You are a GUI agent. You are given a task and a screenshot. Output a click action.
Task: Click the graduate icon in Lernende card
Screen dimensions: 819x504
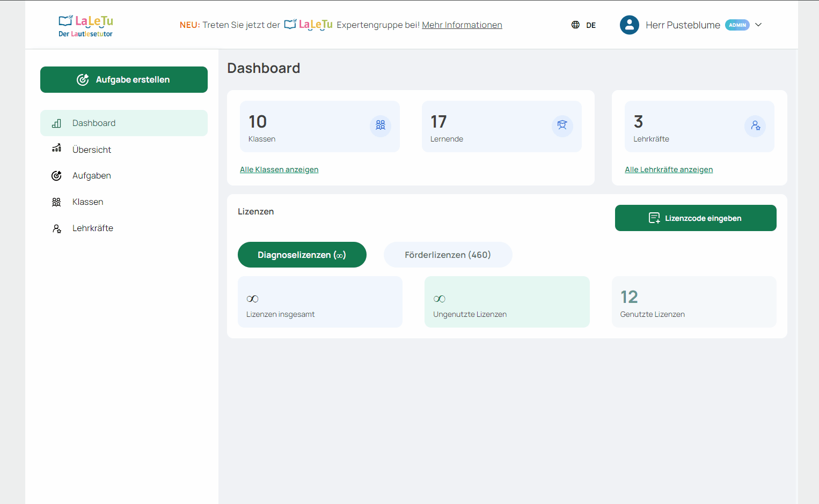point(562,125)
